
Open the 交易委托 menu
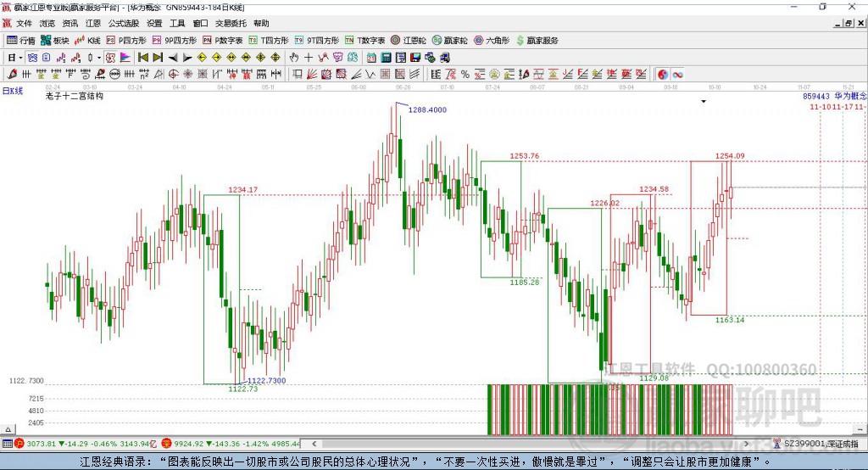(231, 24)
